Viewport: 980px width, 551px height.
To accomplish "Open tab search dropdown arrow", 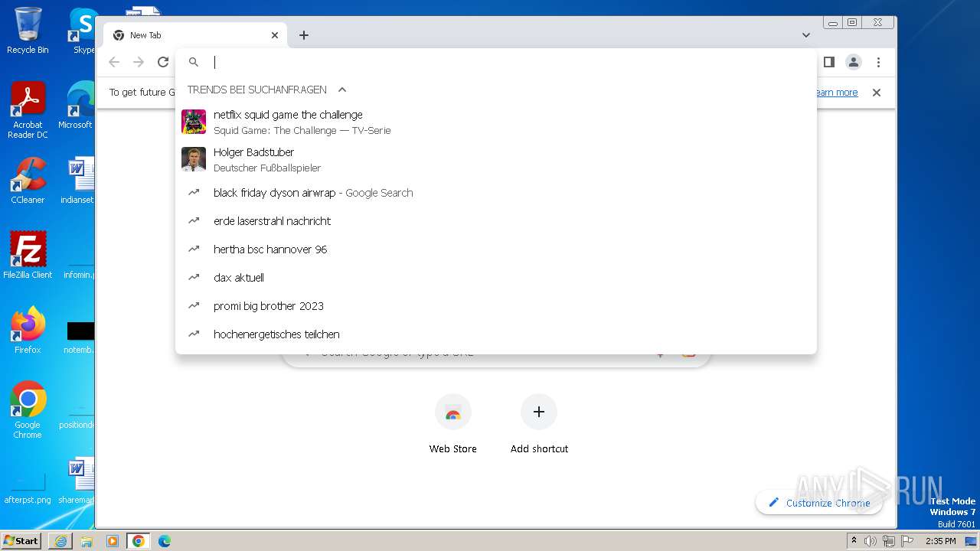I will (805, 35).
